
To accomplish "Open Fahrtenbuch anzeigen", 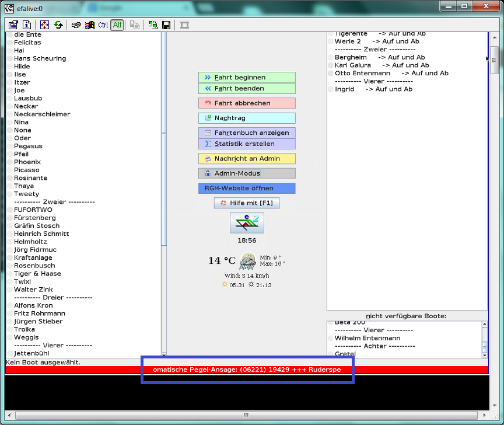I will tap(247, 133).
